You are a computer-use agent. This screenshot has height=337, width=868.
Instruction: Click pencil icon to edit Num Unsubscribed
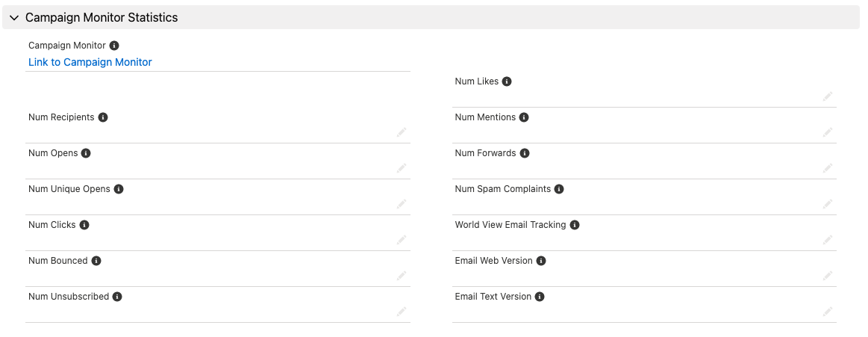tap(402, 312)
